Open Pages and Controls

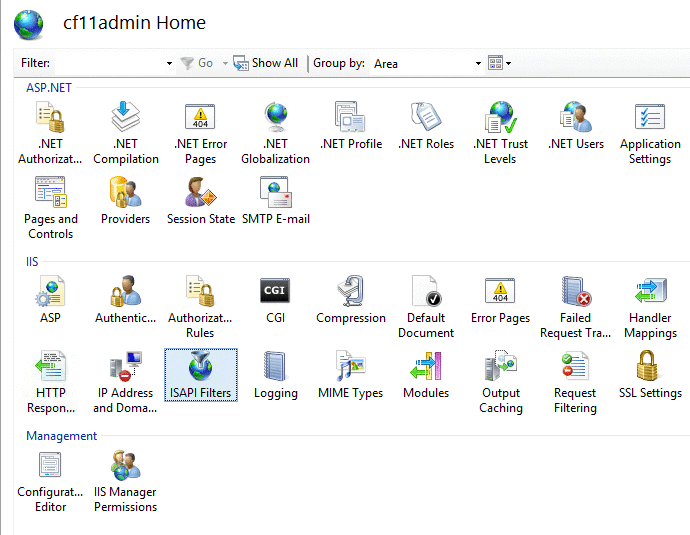[51, 208]
